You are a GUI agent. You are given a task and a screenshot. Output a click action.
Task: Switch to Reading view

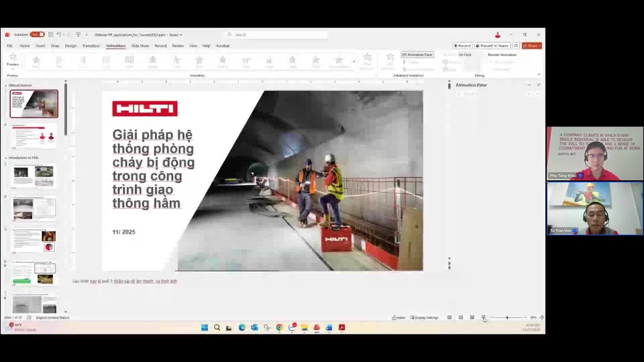(472, 317)
